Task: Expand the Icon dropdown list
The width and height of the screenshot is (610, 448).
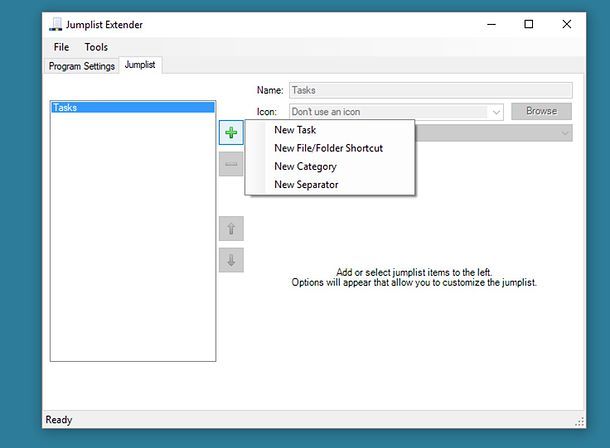Action: 496,112
